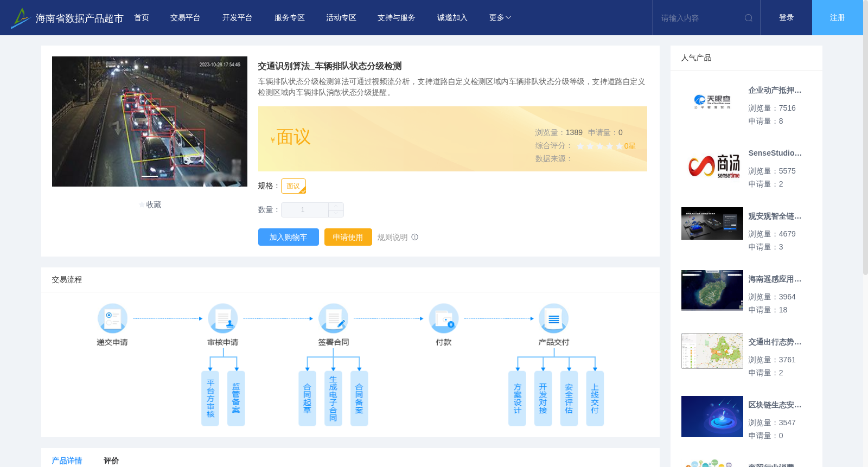Open the 海南遥感应用 product title
The height and width of the screenshot is (467, 868).
(x=775, y=279)
